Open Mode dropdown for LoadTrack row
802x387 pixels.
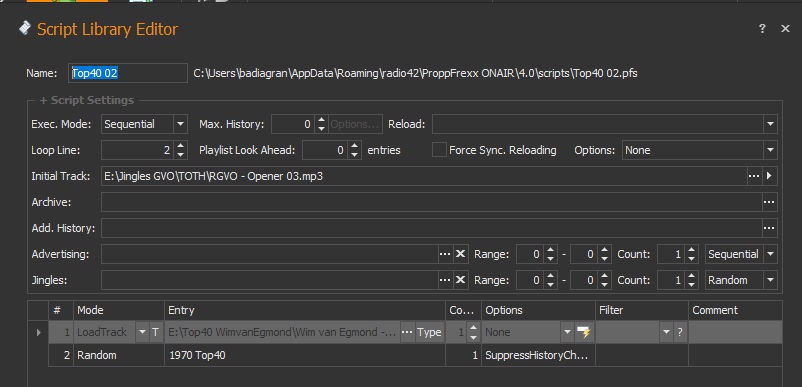(x=142, y=332)
